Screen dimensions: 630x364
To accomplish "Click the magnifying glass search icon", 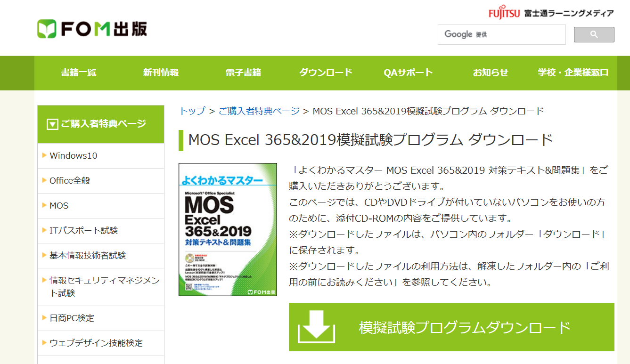I will point(593,34).
